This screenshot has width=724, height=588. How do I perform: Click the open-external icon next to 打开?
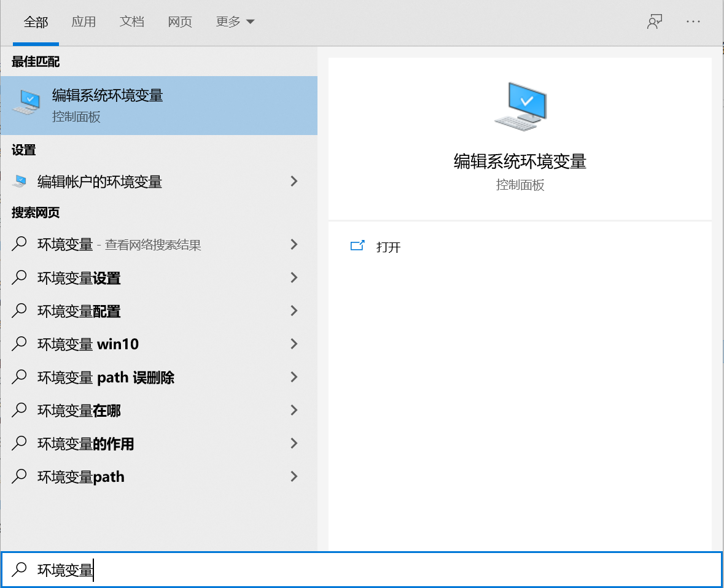click(358, 245)
